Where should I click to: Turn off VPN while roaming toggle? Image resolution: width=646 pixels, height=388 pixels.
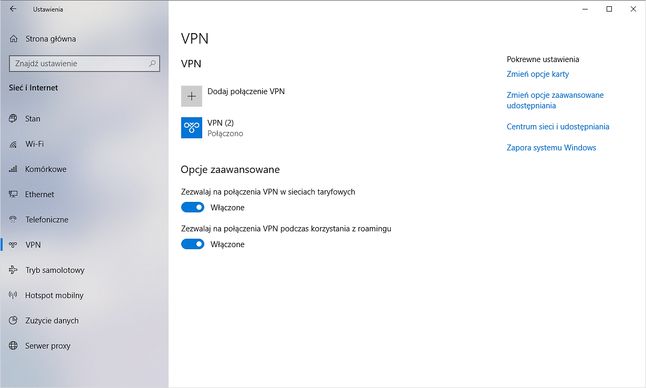(192, 244)
